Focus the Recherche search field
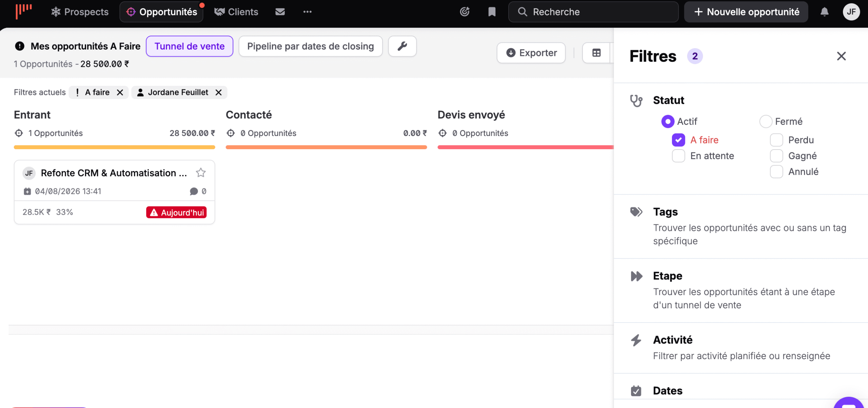Screen dimensions: 868x408 593,12
